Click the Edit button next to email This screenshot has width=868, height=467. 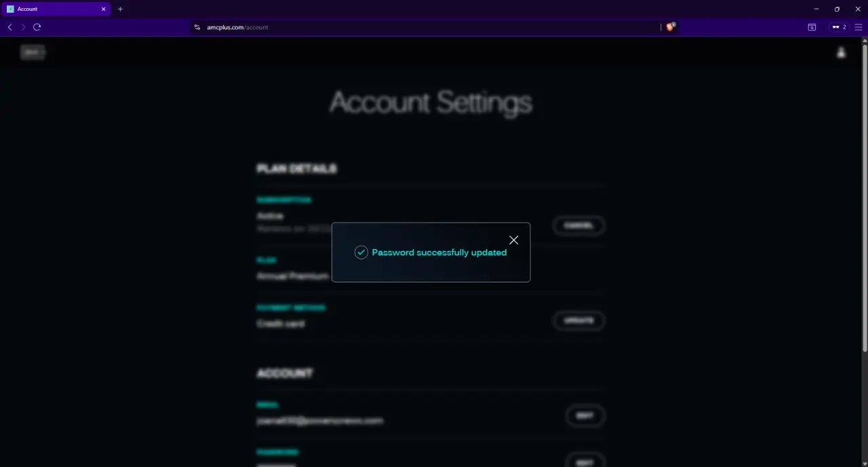[x=585, y=416]
